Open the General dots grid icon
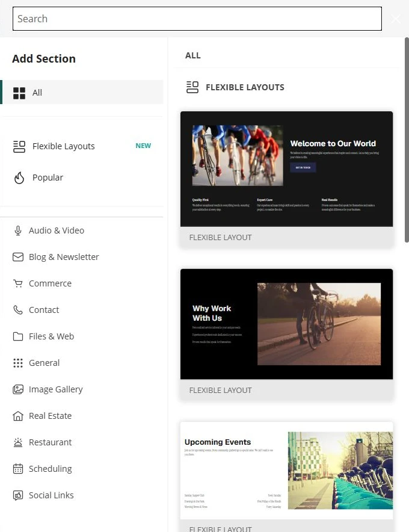 coord(18,363)
